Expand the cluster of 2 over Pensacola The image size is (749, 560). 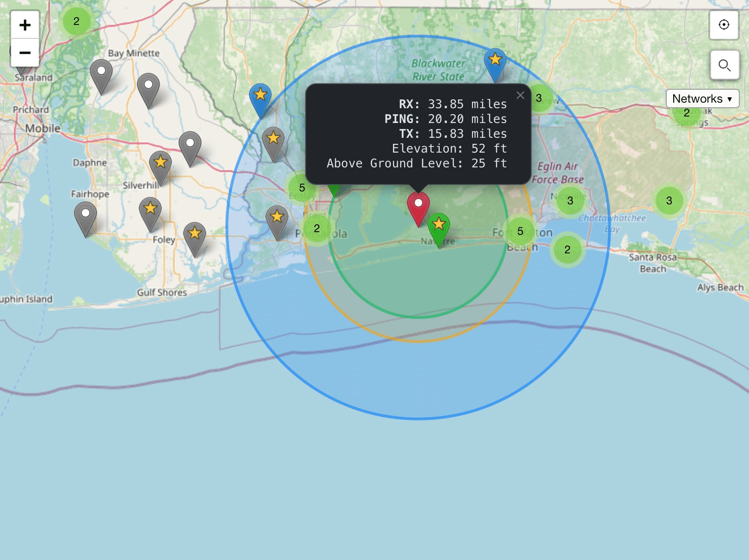point(317,228)
